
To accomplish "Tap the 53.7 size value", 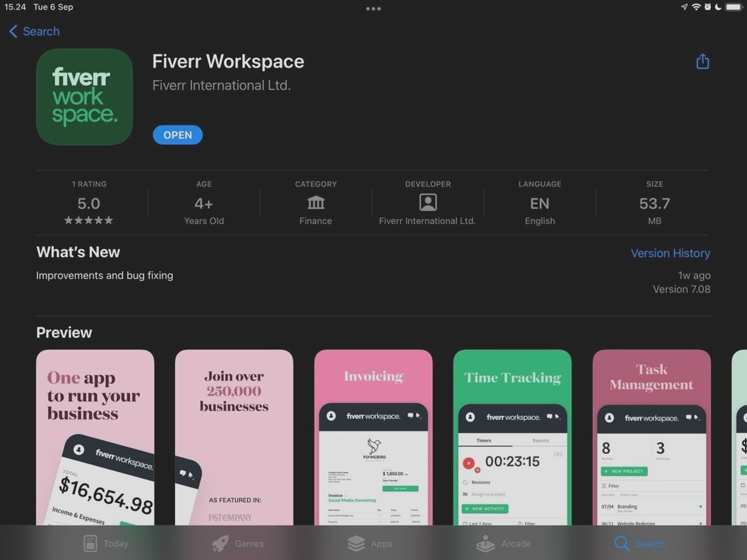I will click(x=655, y=204).
